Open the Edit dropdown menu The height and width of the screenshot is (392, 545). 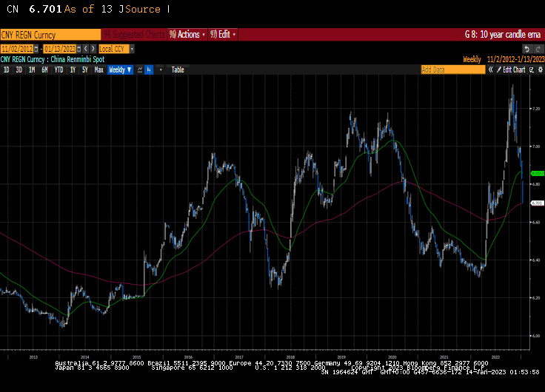(223, 34)
